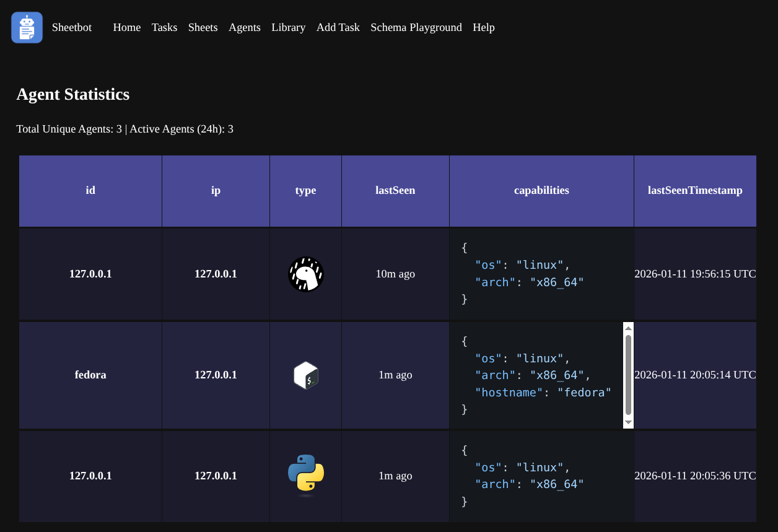Click the Sheetbot brand name text
This screenshot has width=778, height=532.
[x=72, y=27]
